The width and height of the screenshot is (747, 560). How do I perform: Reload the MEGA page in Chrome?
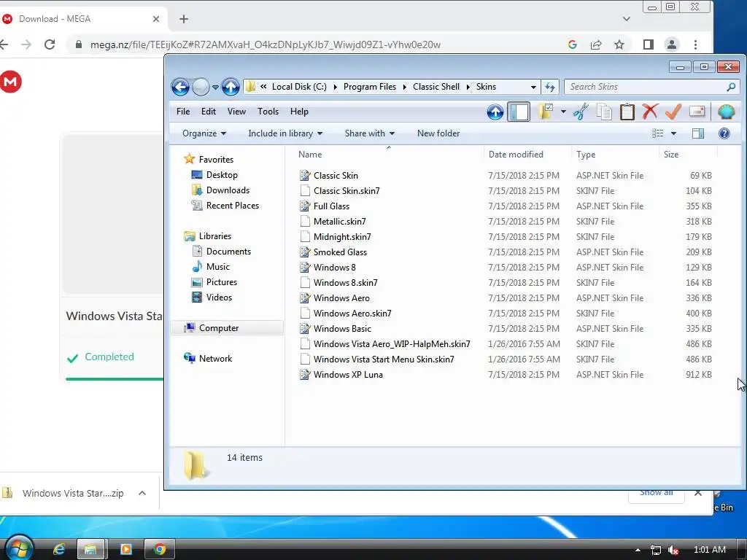point(50,44)
